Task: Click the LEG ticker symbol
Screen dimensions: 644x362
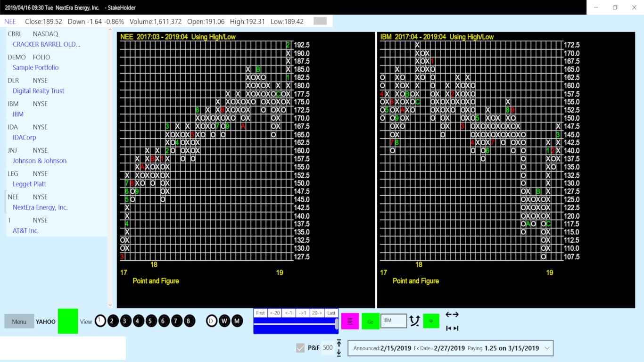Action: [13, 173]
